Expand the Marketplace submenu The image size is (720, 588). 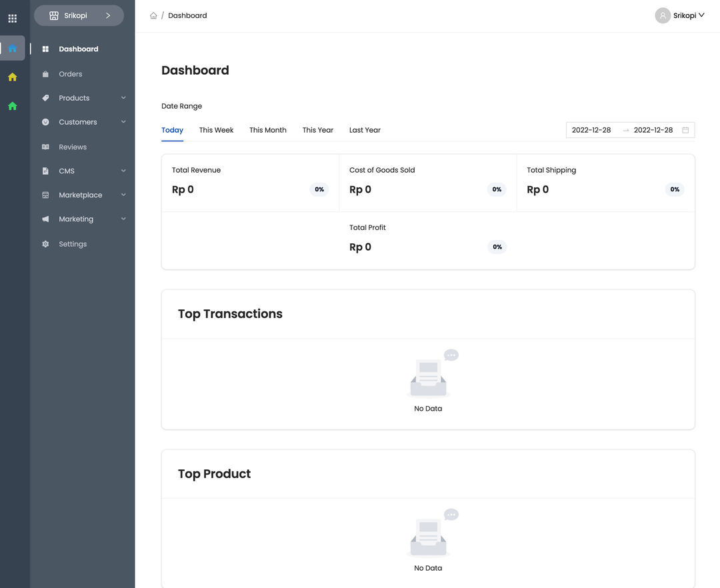tap(123, 195)
